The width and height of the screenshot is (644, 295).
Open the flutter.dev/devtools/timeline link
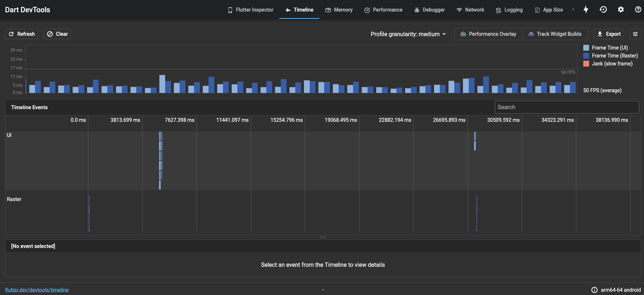[x=37, y=290]
